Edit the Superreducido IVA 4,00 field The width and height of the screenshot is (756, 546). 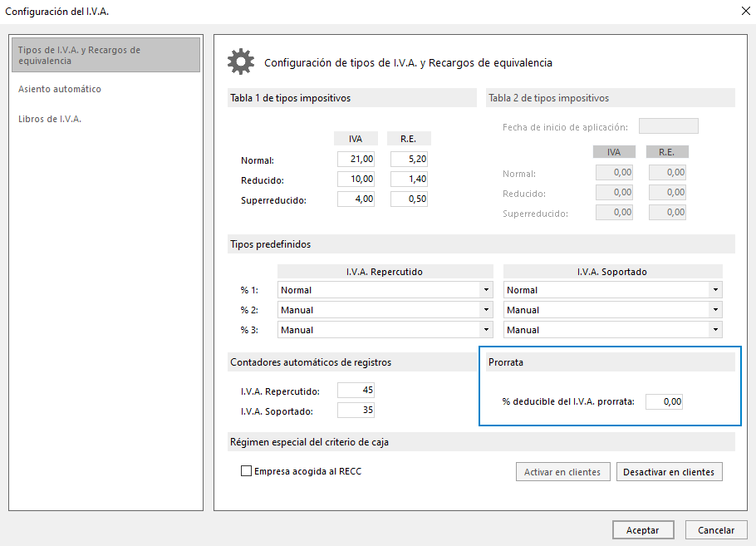click(x=356, y=199)
